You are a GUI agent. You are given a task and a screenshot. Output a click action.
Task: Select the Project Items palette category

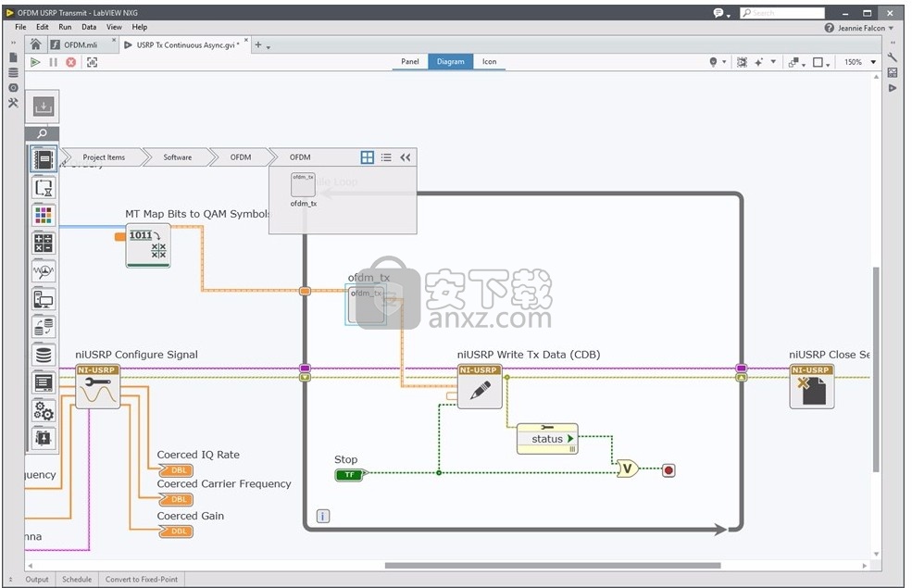pyautogui.click(x=44, y=158)
